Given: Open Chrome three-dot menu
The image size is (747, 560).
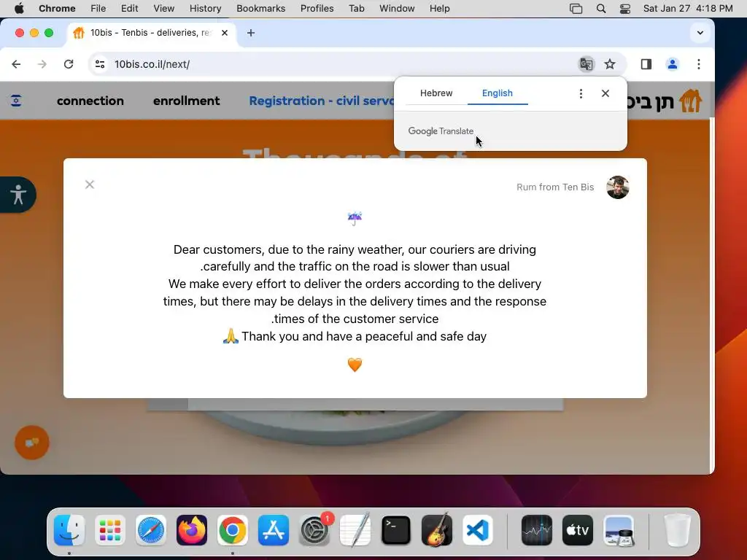Looking at the screenshot, I should pos(698,64).
